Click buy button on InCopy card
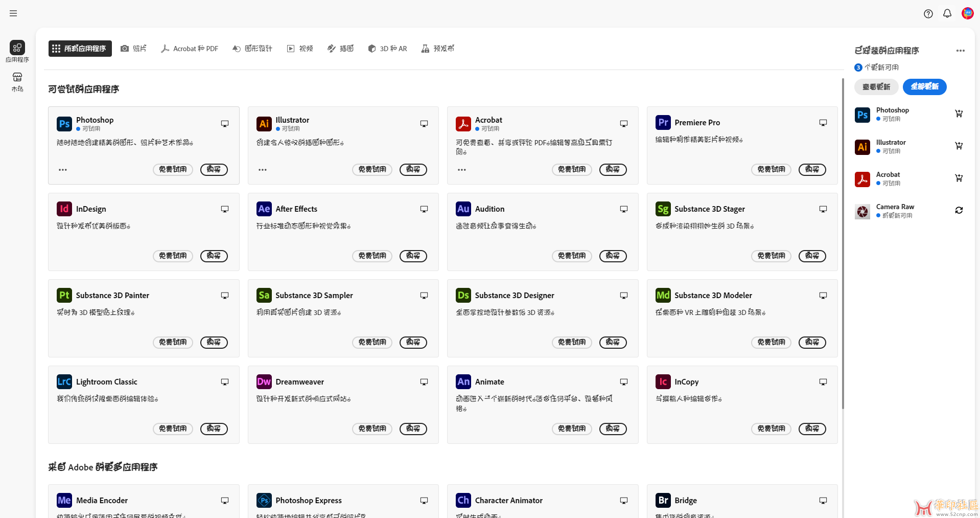 (812, 429)
